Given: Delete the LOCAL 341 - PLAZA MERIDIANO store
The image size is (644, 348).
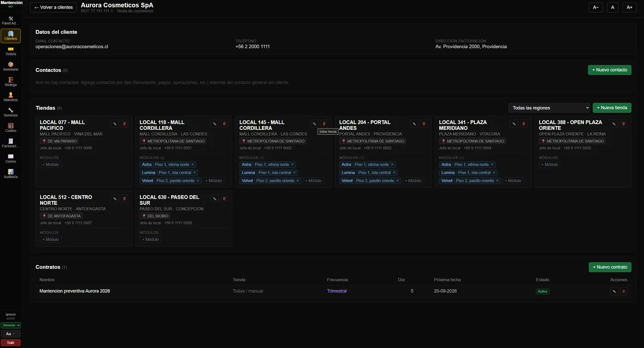Looking at the screenshot, I should pyautogui.click(x=523, y=124).
